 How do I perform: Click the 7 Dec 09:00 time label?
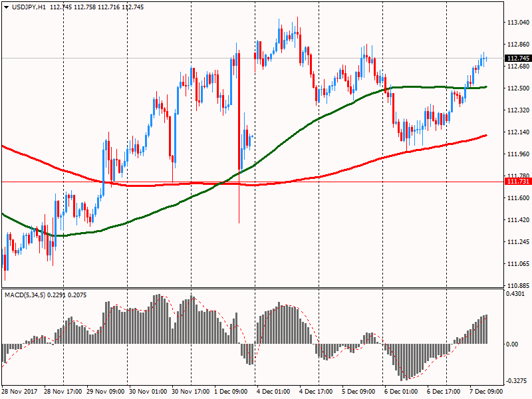pyautogui.click(x=488, y=392)
